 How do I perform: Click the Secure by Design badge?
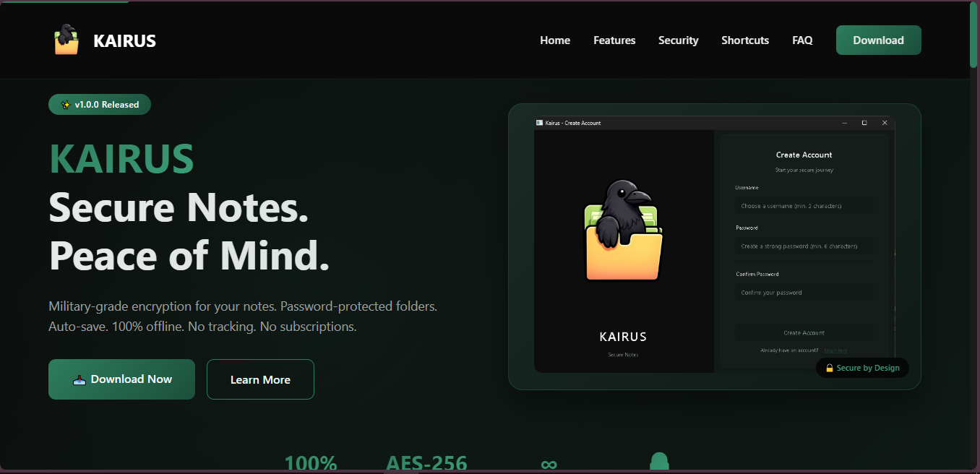tap(862, 368)
